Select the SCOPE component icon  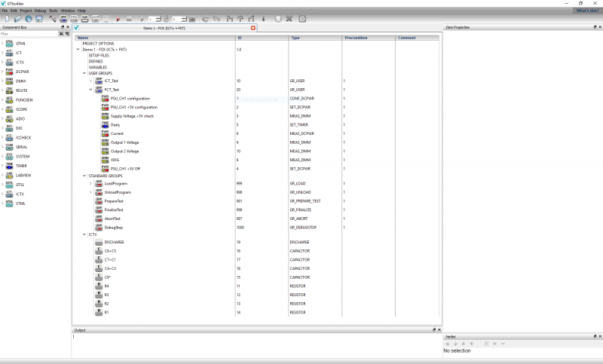pyautogui.click(x=9, y=109)
